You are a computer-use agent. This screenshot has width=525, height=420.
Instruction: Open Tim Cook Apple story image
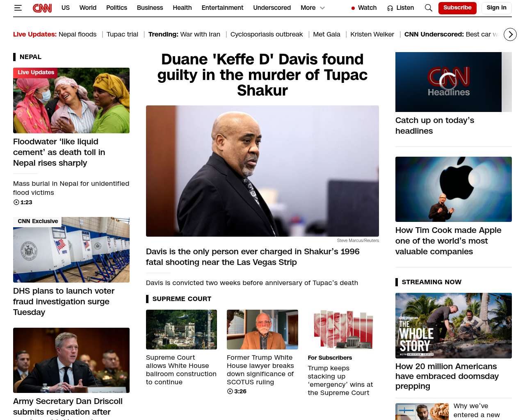pos(454,189)
